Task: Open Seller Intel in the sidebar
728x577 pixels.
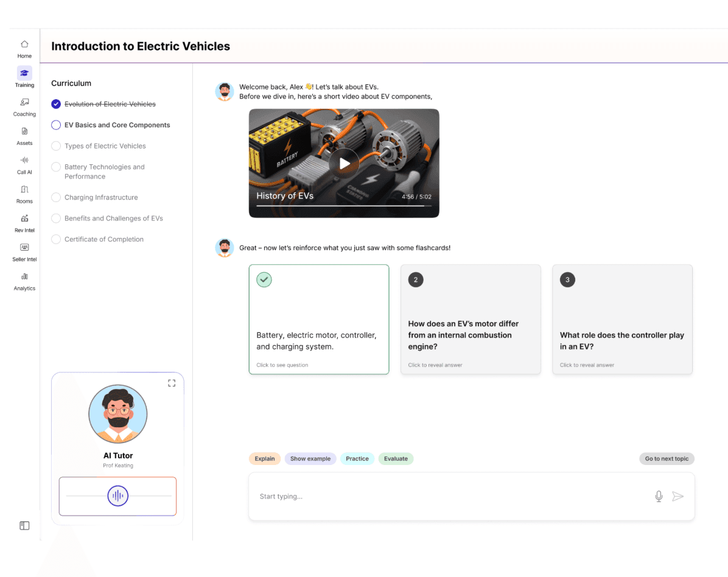Action: click(24, 248)
